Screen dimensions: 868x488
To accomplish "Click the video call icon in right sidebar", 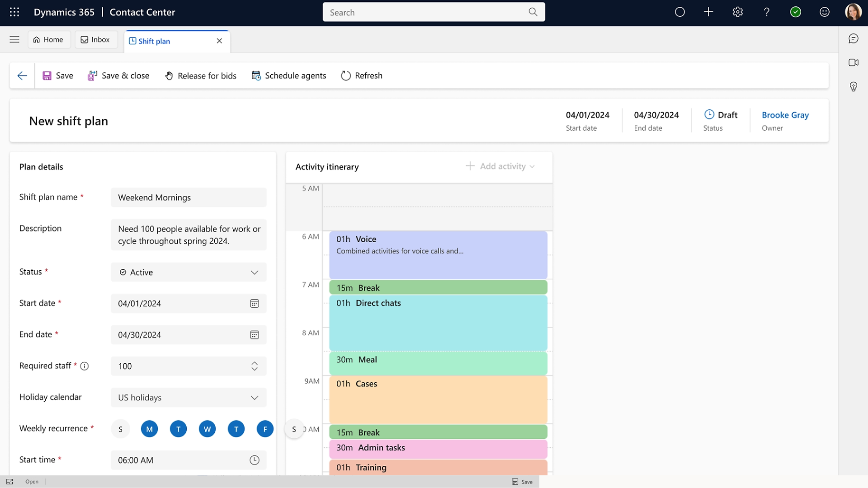I will coord(854,63).
